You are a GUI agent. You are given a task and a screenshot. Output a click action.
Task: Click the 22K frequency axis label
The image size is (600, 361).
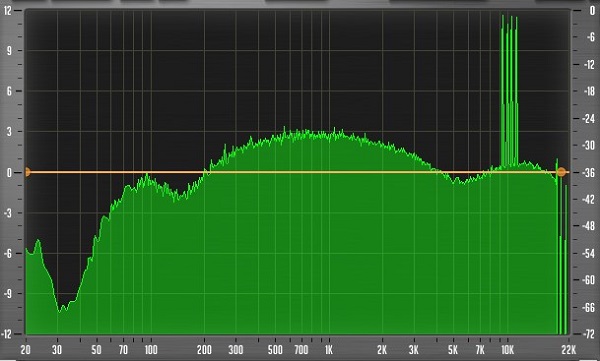[x=569, y=350]
